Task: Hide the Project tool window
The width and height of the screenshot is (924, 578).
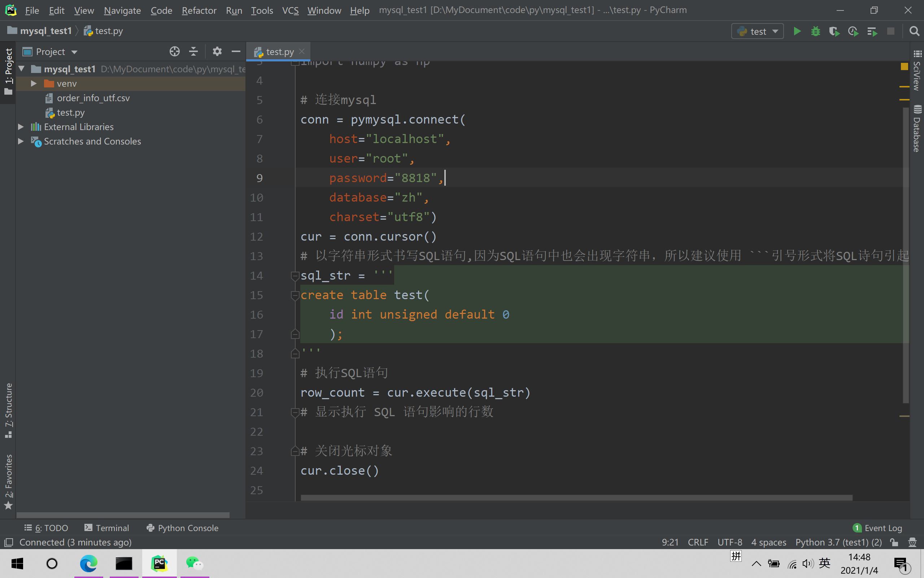Action: pyautogui.click(x=236, y=52)
